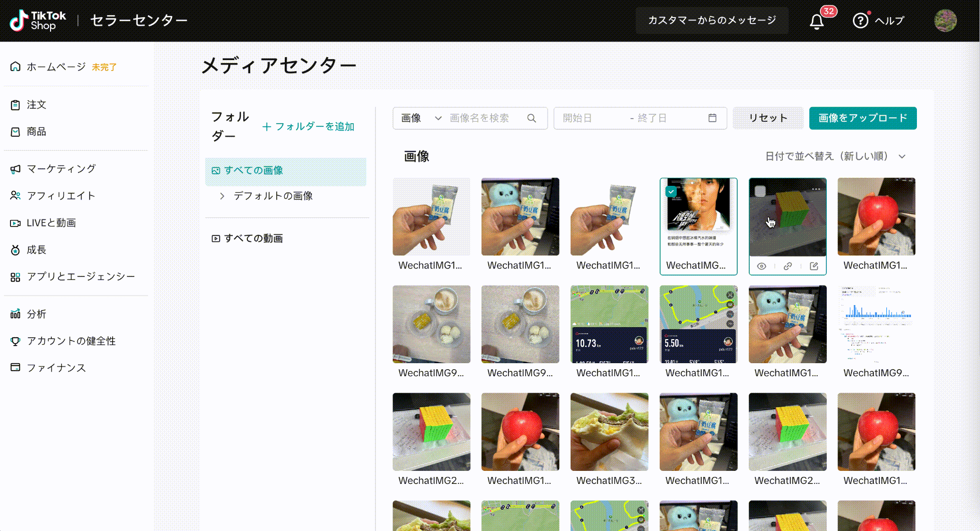The width and height of the screenshot is (980, 531).
Task: Click the search magnifier icon
Action: [x=532, y=118]
